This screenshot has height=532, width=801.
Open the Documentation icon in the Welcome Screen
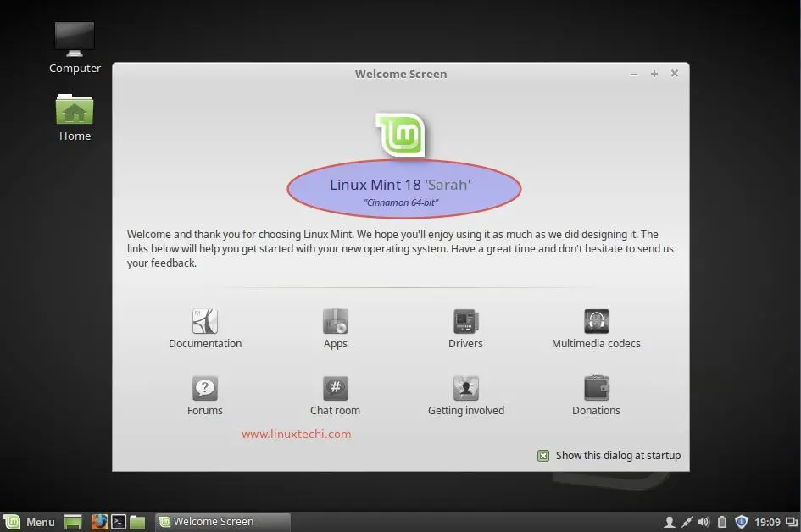205,321
